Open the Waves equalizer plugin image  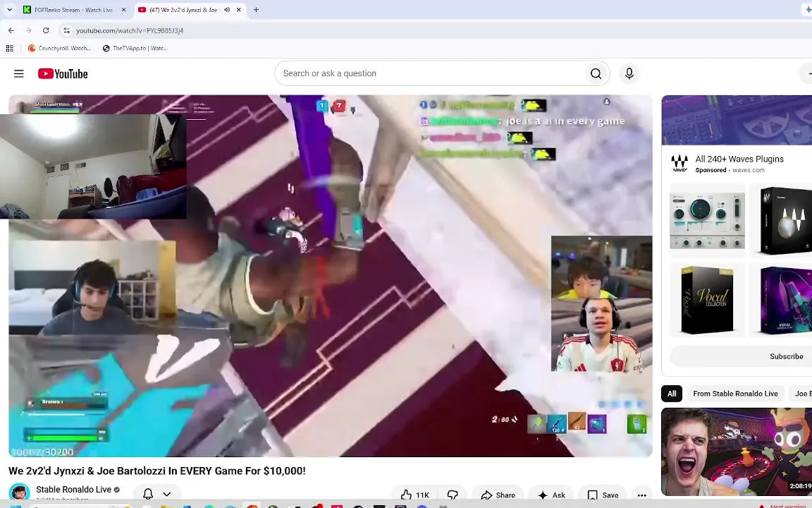click(707, 220)
